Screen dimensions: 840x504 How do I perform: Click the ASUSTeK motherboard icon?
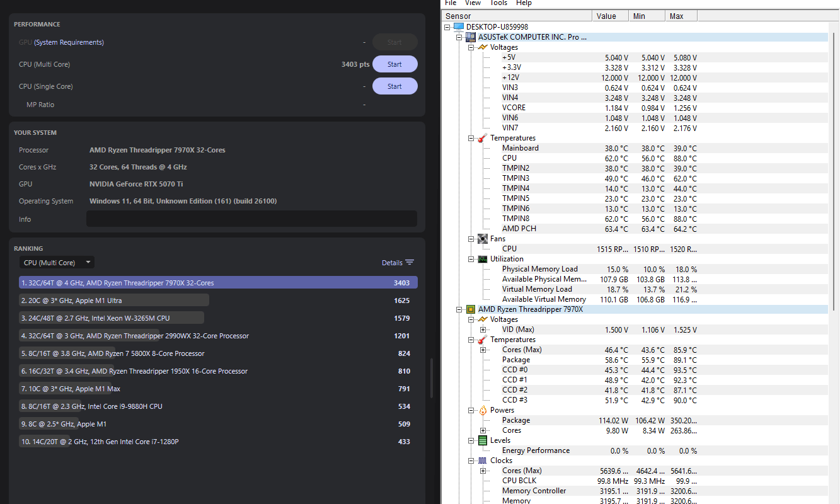(x=470, y=37)
